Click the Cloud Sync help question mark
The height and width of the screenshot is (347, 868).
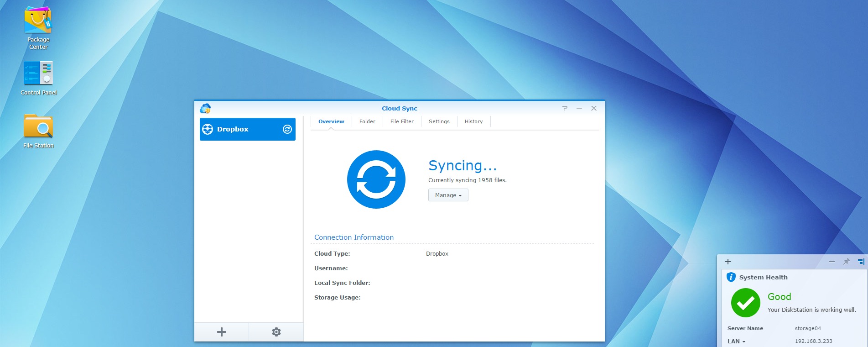point(565,108)
